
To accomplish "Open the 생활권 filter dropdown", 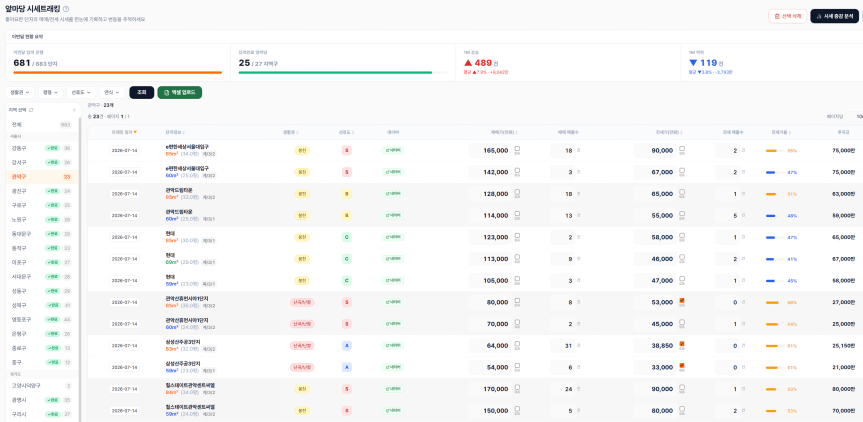I will (x=20, y=92).
